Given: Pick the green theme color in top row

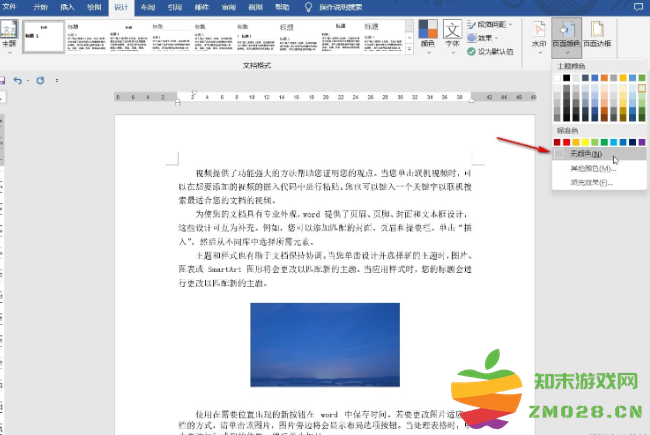Looking at the screenshot, I should pyautogui.click(x=642, y=78).
